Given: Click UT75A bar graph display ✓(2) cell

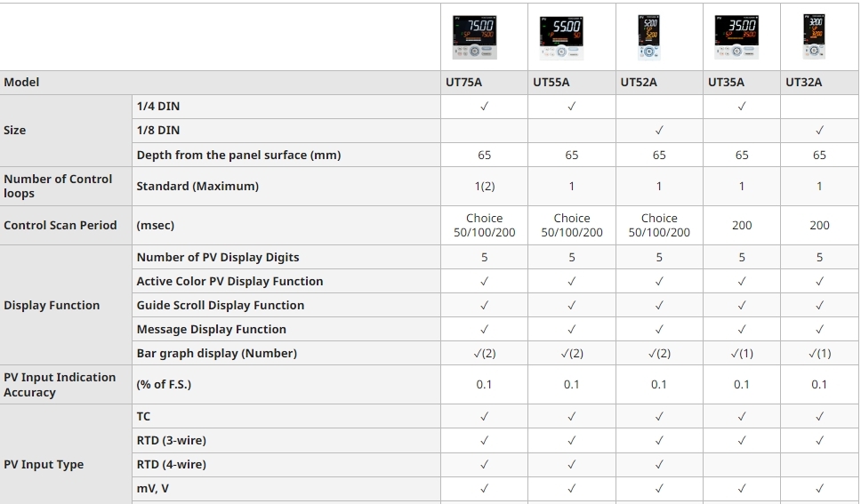Looking at the screenshot, I should pos(484,354).
